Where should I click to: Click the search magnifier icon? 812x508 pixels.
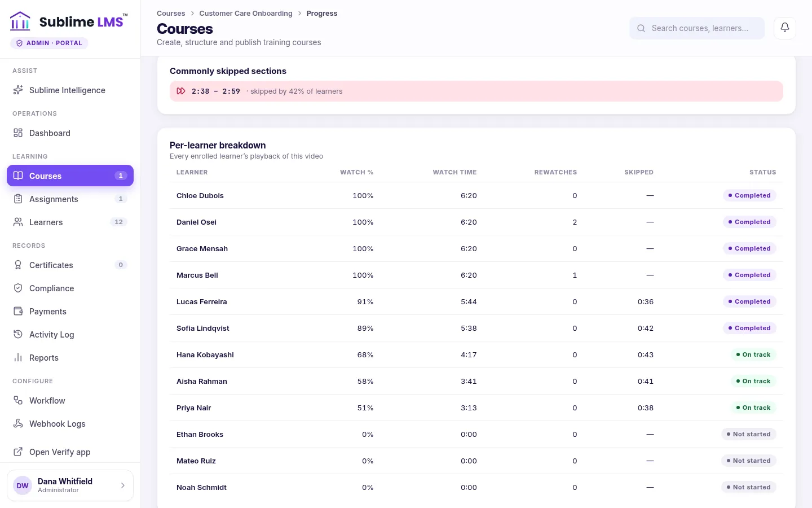641,28
